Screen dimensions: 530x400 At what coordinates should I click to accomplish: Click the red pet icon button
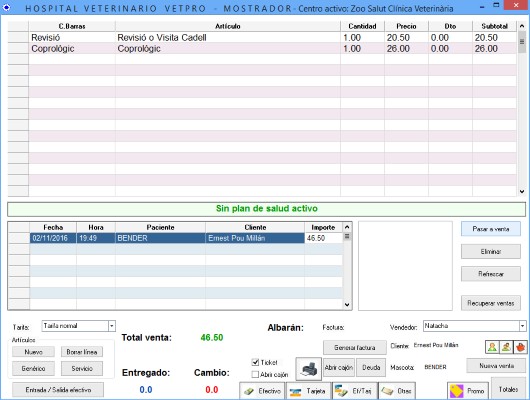pyautogui.click(x=520, y=347)
